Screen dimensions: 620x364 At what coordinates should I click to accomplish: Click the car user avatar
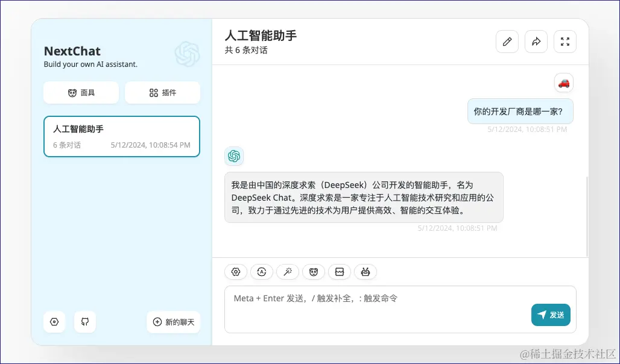point(563,83)
